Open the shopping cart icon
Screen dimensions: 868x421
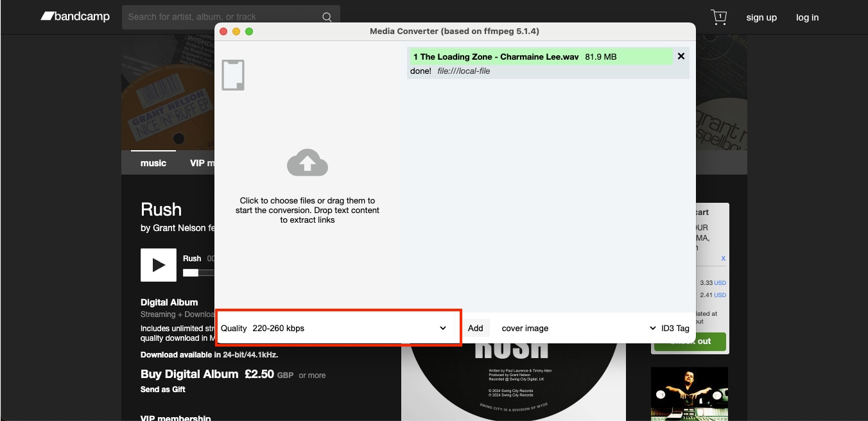coord(718,17)
